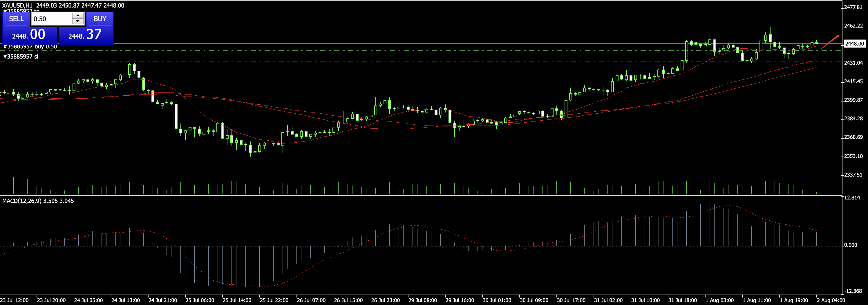868x305 pixels.
Task: Click the 2353.10 price axis label
Action: 853,156
